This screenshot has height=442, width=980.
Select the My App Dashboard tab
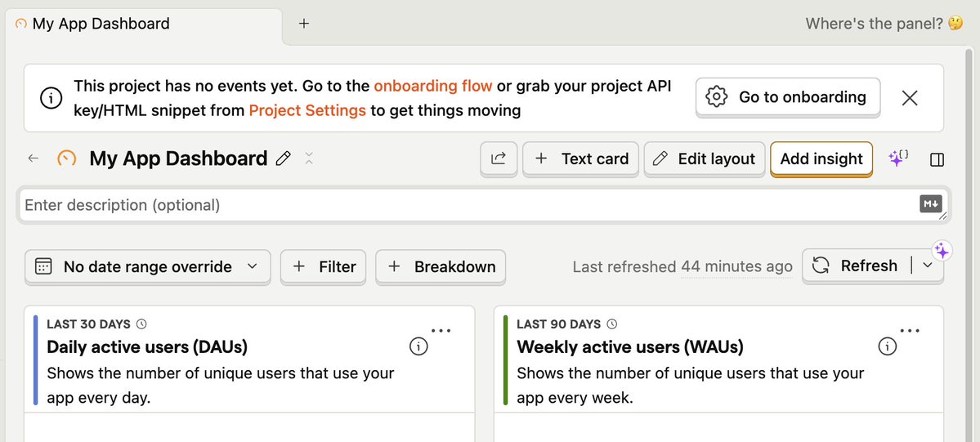[x=102, y=24]
